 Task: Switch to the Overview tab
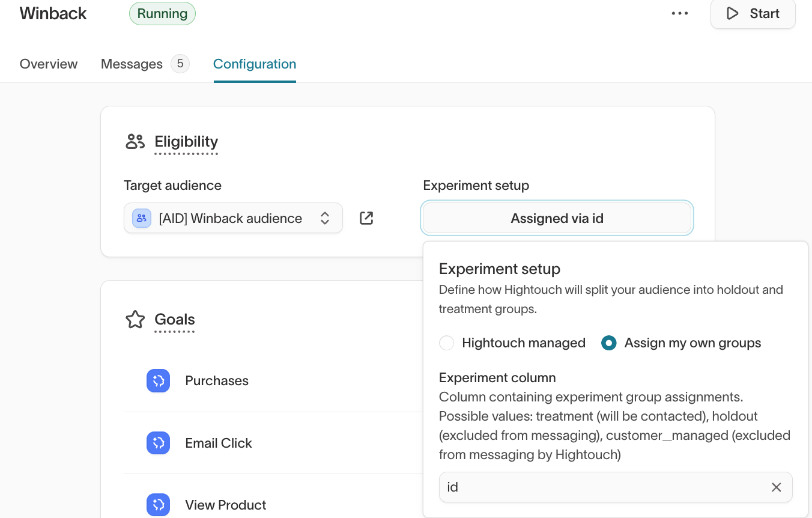click(48, 64)
